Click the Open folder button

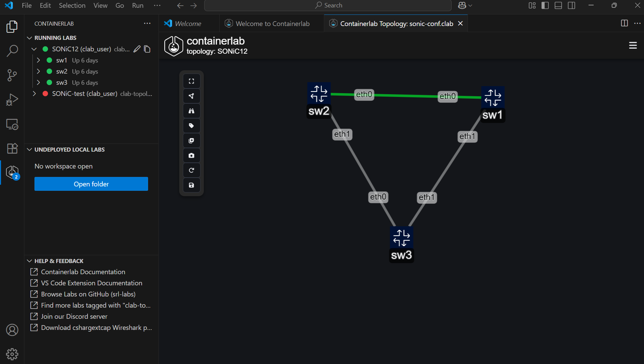[x=91, y=184]
